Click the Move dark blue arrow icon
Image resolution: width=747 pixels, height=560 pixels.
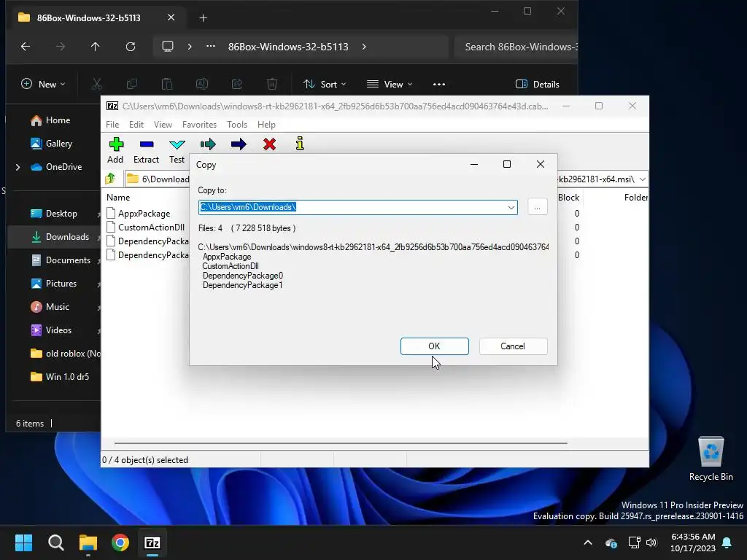tap(239, 144)
